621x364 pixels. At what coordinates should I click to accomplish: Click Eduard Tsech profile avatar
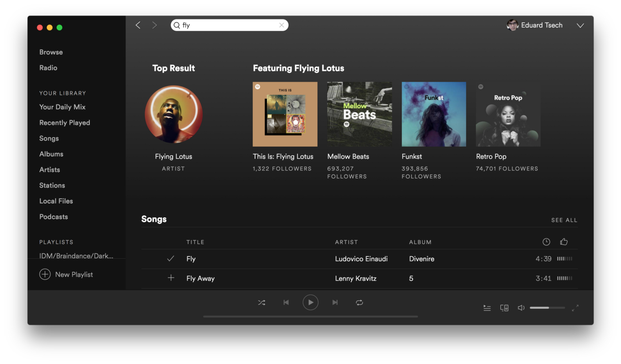tap(512, 25)
